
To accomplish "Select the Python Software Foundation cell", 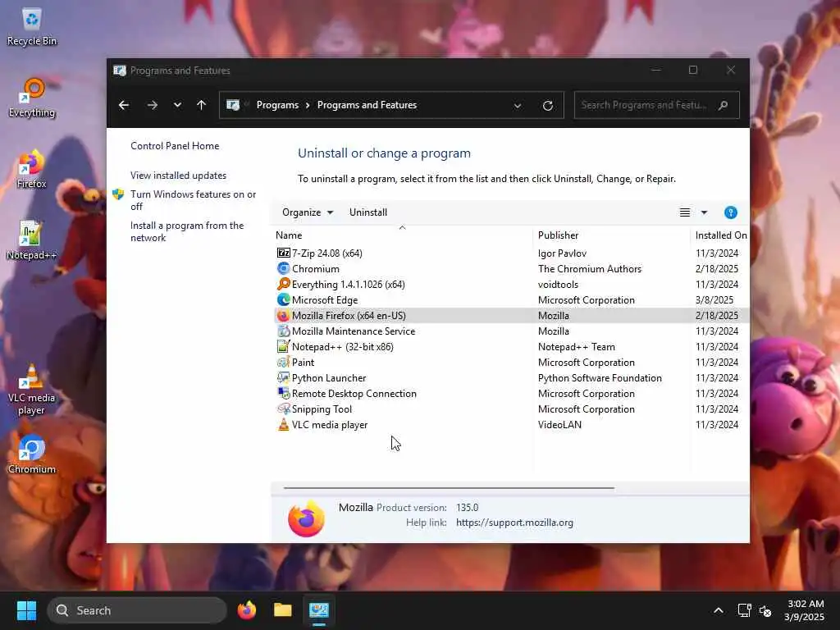I will pos(600,377).
